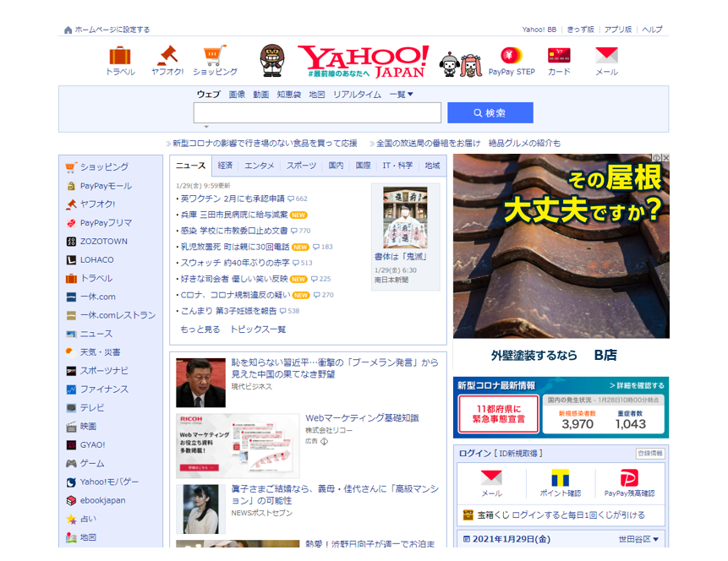
Task: Switch to the 経済 news tab
Action: tap(225, 166)
